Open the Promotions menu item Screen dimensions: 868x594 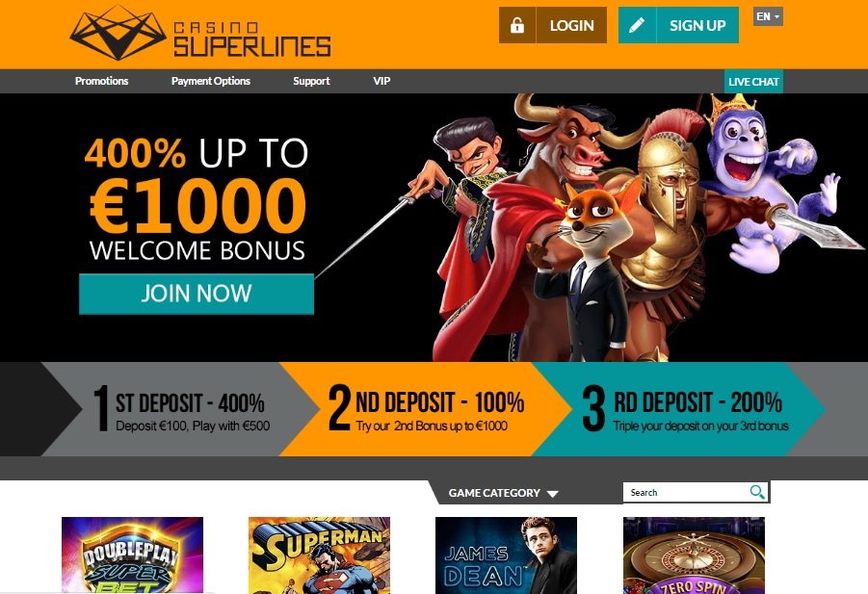pyautogui.click(x=101, y=81)
